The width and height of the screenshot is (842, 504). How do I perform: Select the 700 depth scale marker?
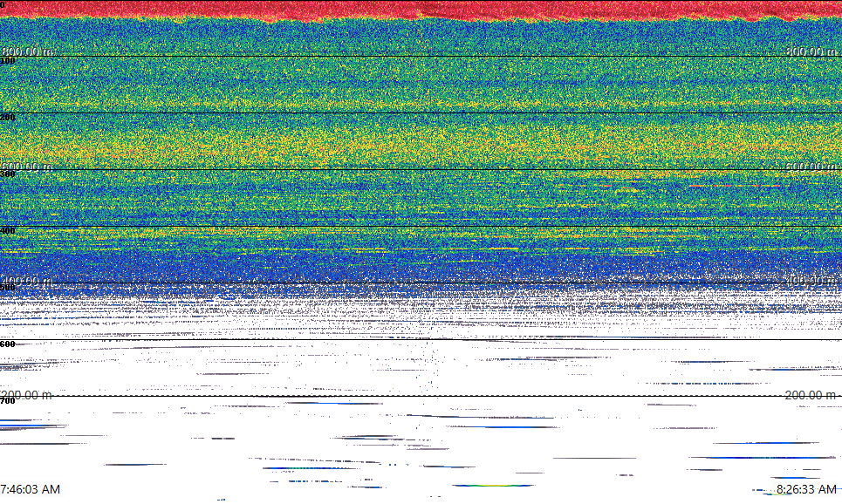pyautogui.click(x=8, y=401)
